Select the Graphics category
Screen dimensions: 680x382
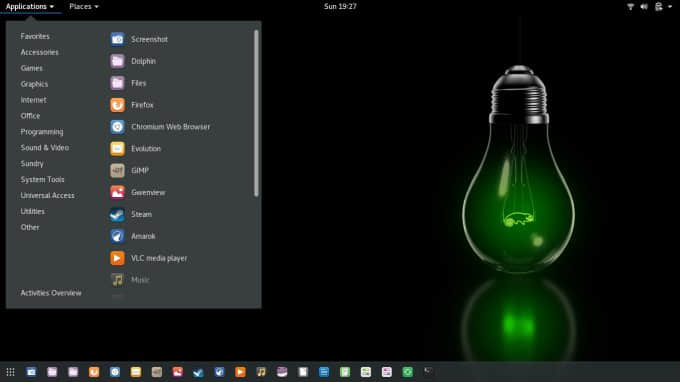34,84
